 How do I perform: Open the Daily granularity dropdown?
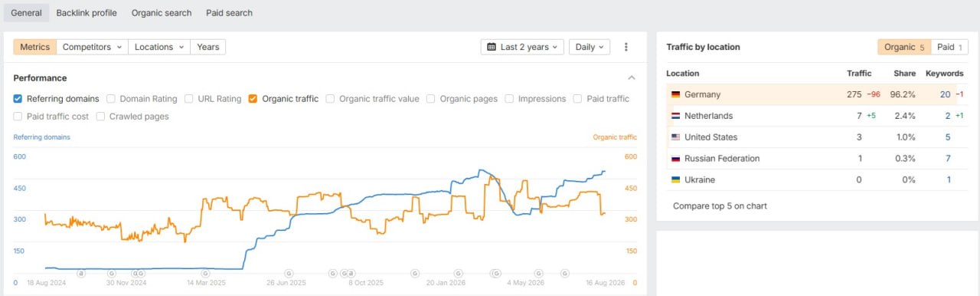pos(590,47)
